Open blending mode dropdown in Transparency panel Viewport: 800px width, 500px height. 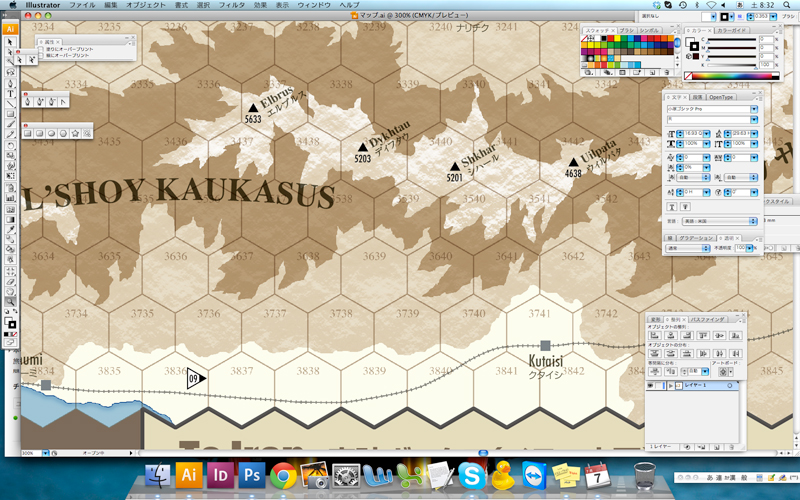click(688, 248)
